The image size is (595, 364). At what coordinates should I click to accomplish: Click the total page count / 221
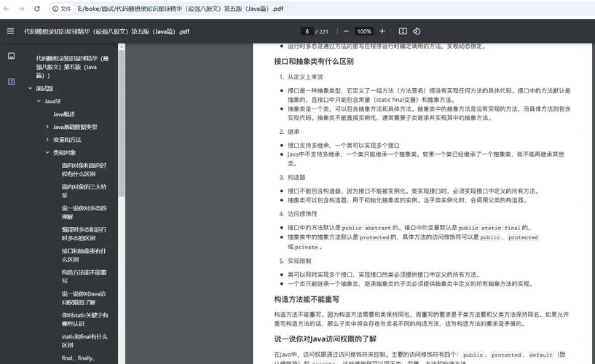[322, 31]
